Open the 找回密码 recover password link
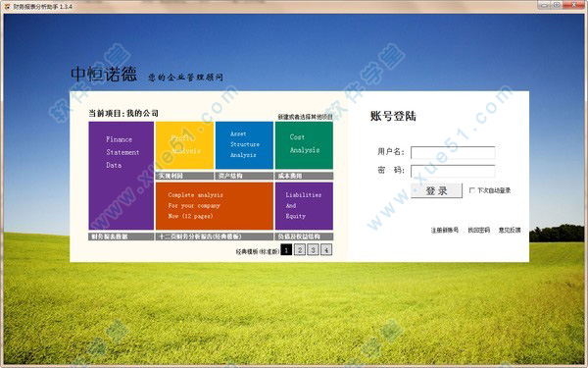The height and width of the screenshot is (368, 588). pos(479,230)
